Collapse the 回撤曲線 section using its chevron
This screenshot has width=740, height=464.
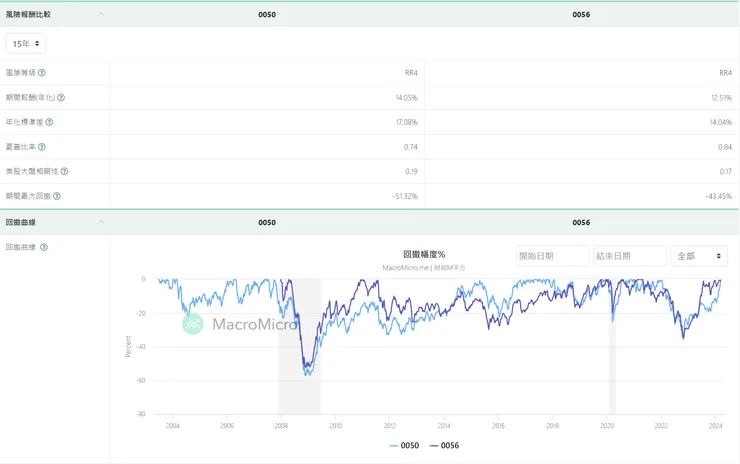[101, 222]
